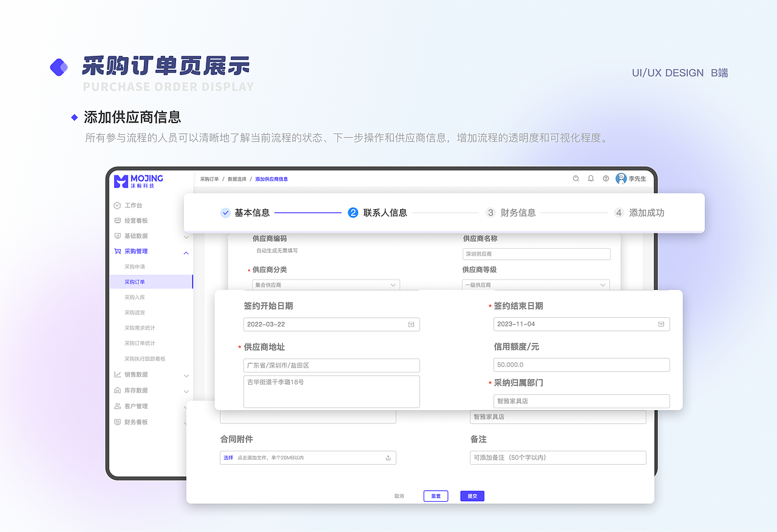Open 经营看板 in the sidebar

[x=136, y=221]
